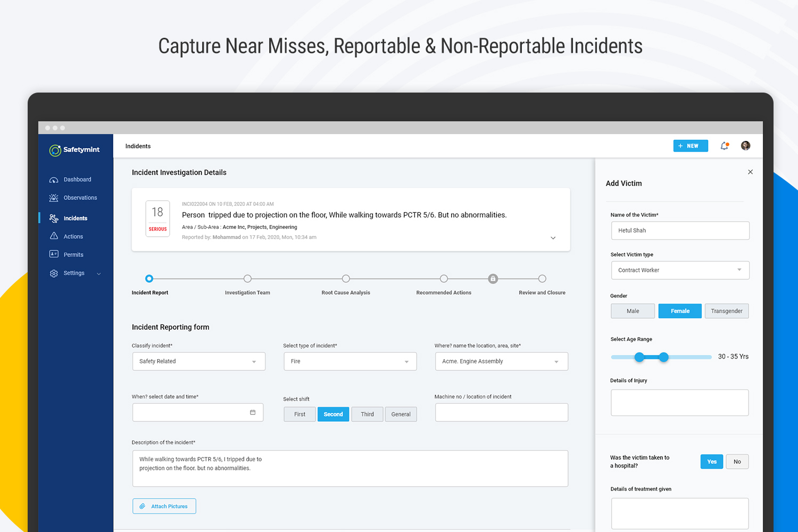Open Actions in the sidebar
Image resolution: width=798 pixels, height=532 pixels.
[73, 237]
